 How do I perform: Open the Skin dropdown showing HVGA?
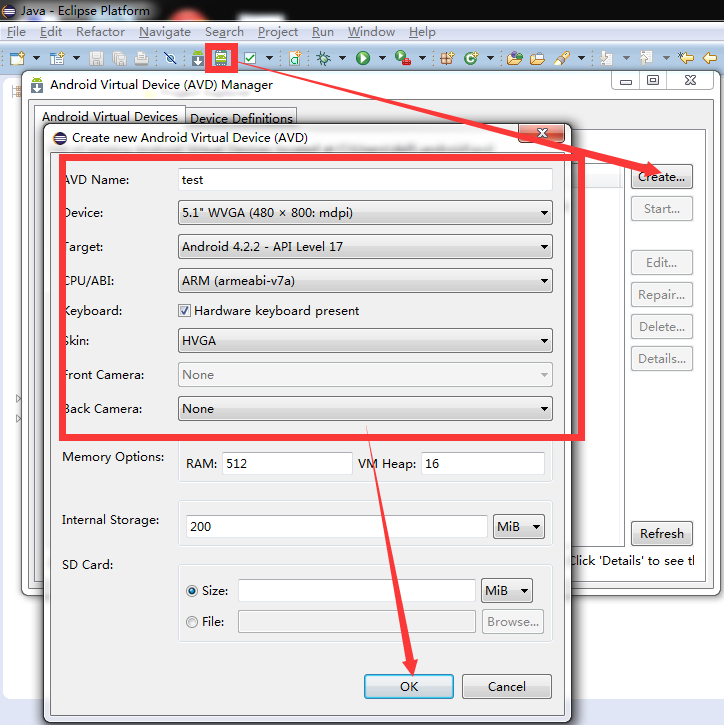365,341
